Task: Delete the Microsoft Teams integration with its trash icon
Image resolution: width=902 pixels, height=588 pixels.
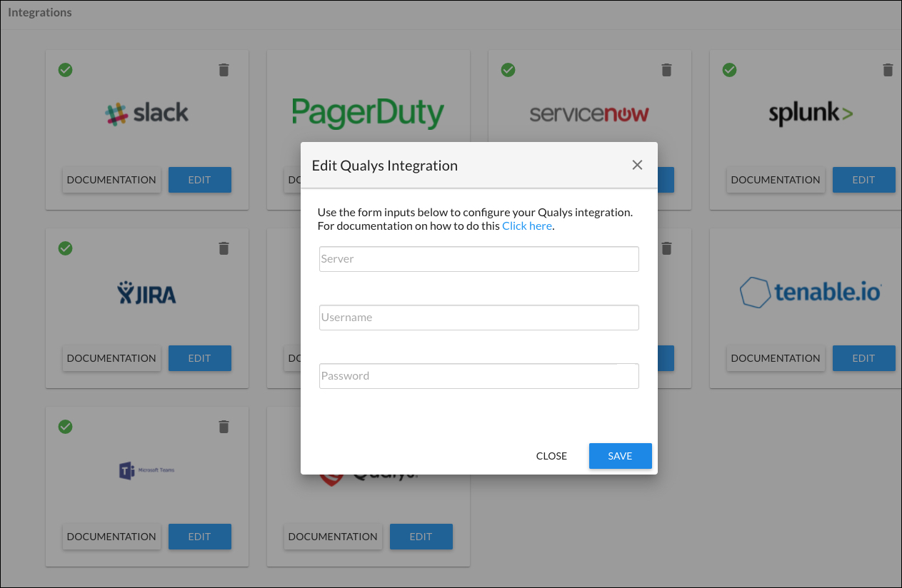Action: 224,427
